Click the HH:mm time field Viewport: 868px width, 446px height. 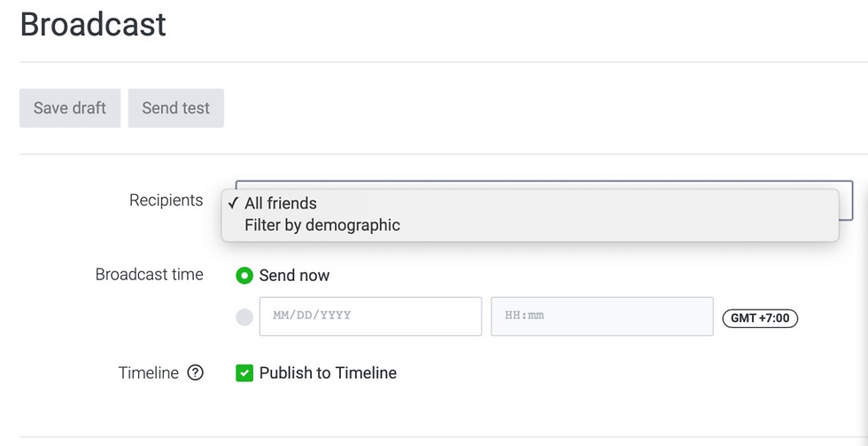pos(601,317)
